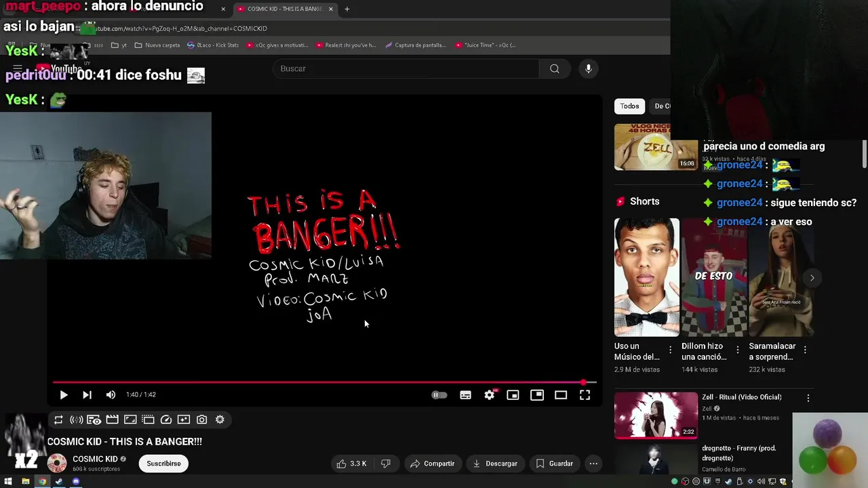Open a new browser tab
Screen dimensions: 868x488
(347, 9)
